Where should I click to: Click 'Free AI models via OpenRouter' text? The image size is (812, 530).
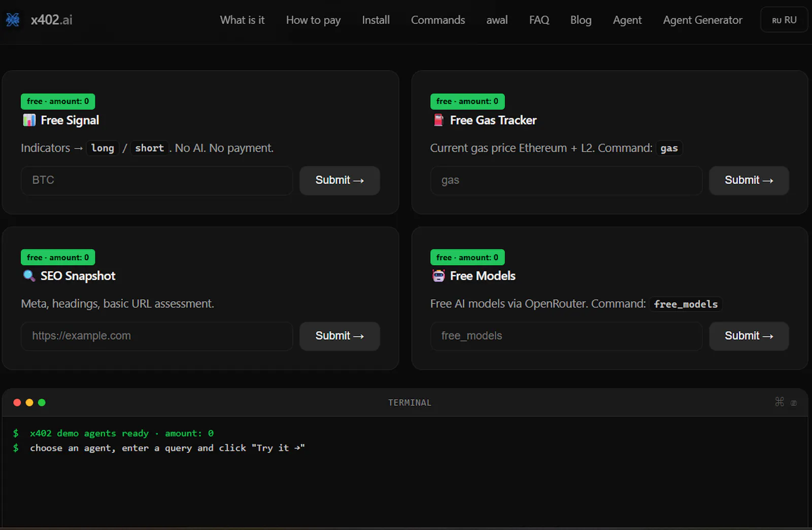click(509, 304)
